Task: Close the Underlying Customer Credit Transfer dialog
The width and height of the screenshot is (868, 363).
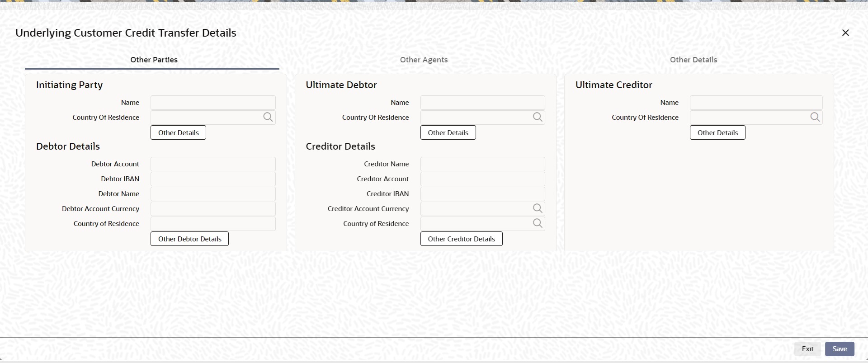Action: (845, 33)
